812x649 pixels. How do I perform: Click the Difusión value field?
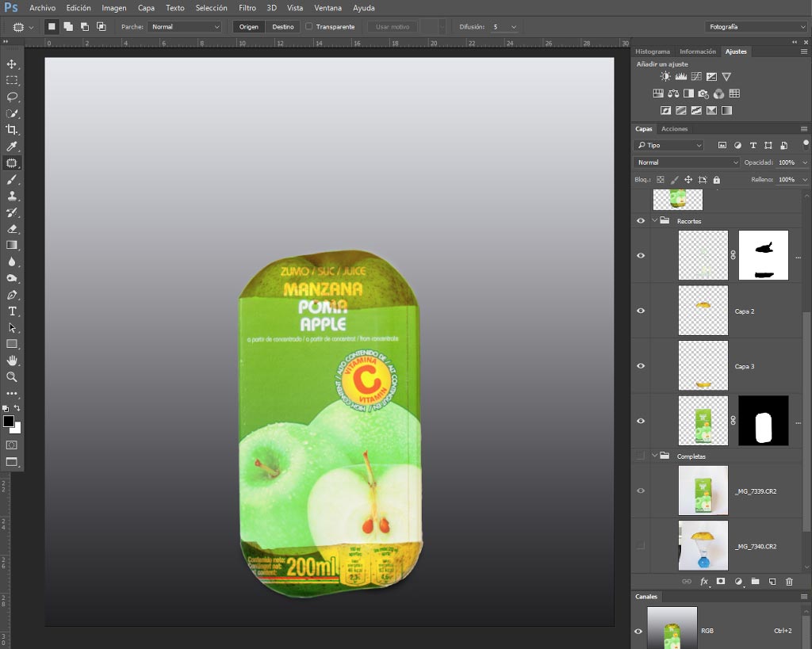(x=498, y=27)
